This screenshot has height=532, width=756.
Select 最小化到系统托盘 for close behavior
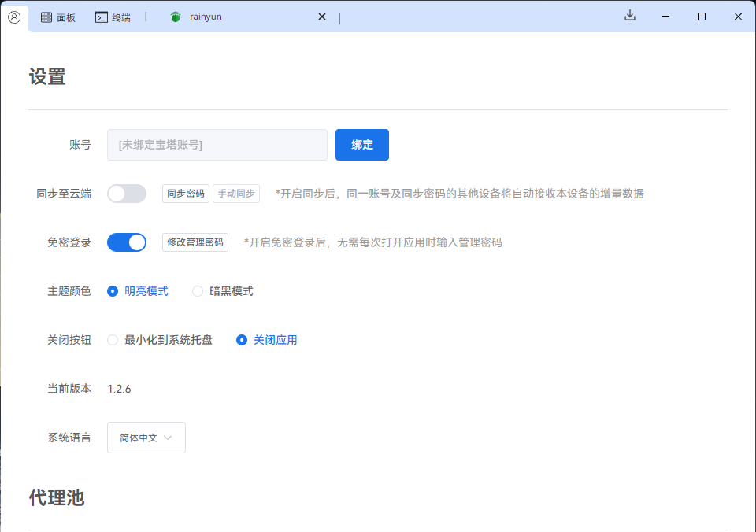click(x=111, y=339)
